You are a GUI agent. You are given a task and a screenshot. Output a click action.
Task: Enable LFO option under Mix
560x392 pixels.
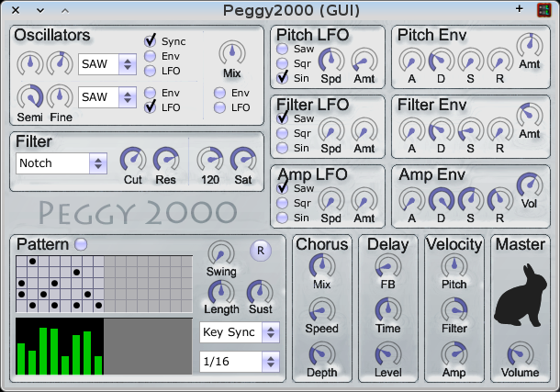(x=219, y=107)
